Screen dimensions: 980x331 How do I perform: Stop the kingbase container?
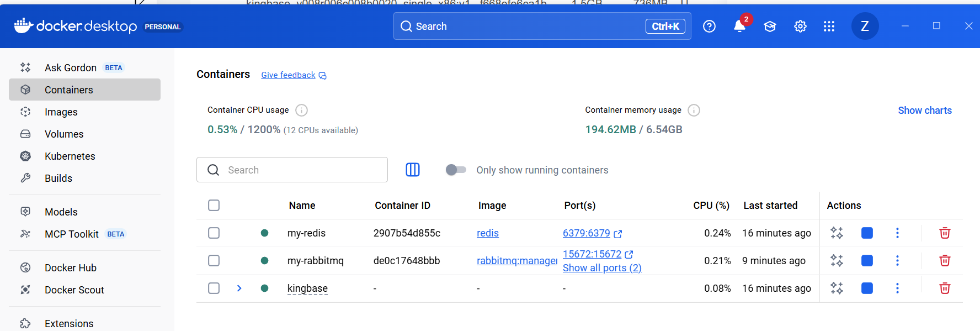867,288
